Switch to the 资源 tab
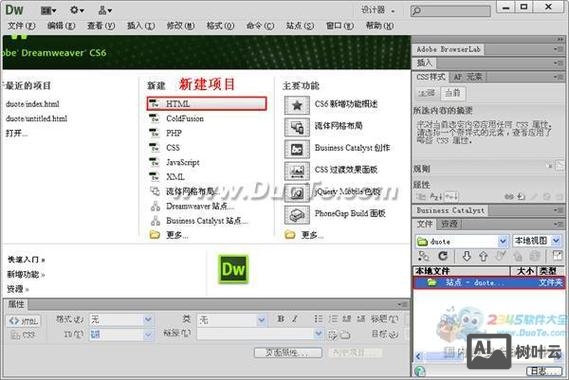569x380 pixels. (x=449, y=224)
